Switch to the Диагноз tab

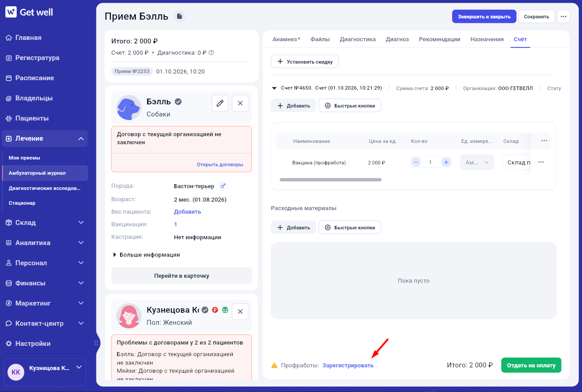(x=397, y=39)
